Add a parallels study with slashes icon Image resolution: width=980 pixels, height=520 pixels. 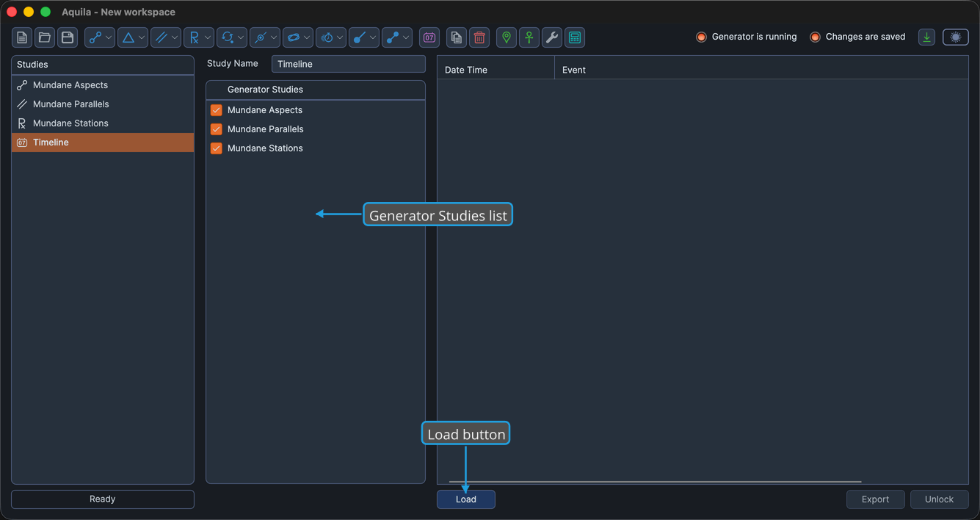point(161,37)
